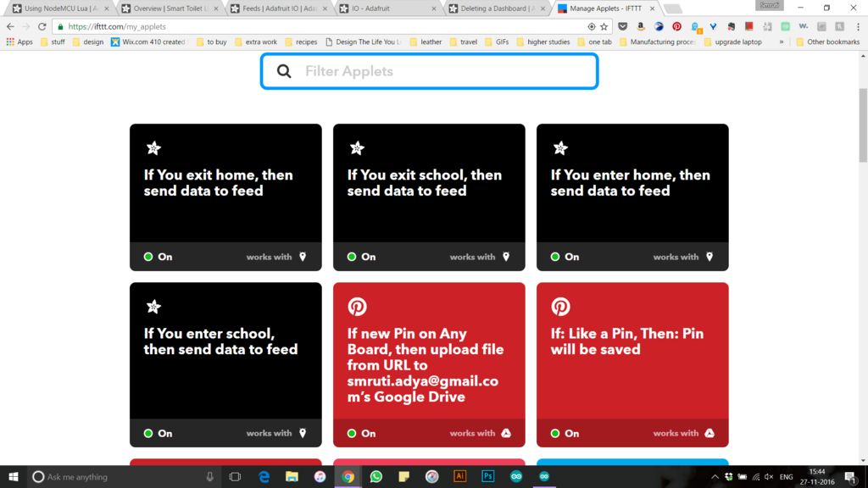Click Pinterest logo on 'Like a Pin' applet
Image resolution: width=868 pixels, height=488 pixels.
pos(560,307)
